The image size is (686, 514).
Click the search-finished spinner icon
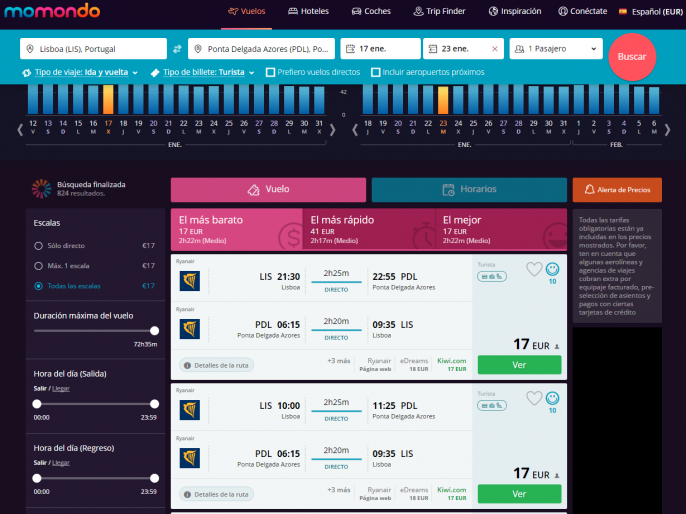click(x=42, y=189)
